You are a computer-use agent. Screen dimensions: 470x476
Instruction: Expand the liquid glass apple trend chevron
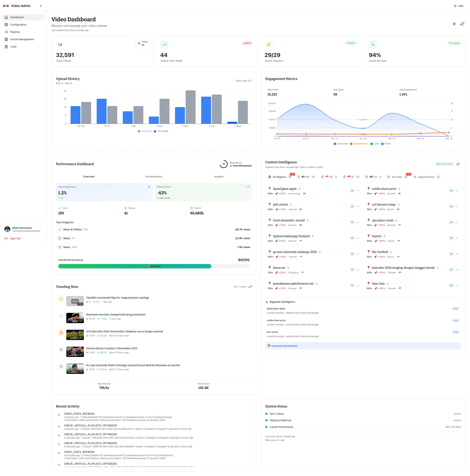[358, 191]
